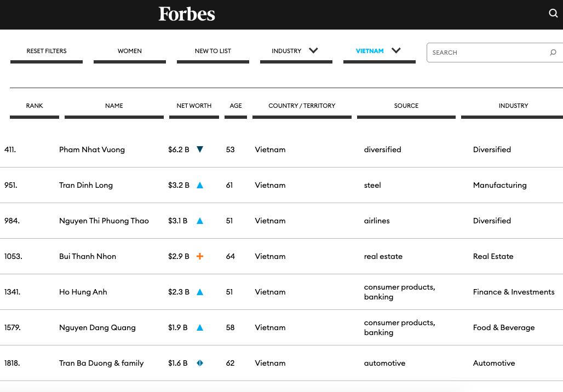
Task: Click into the Search text field
Action: tap(487, 53)
